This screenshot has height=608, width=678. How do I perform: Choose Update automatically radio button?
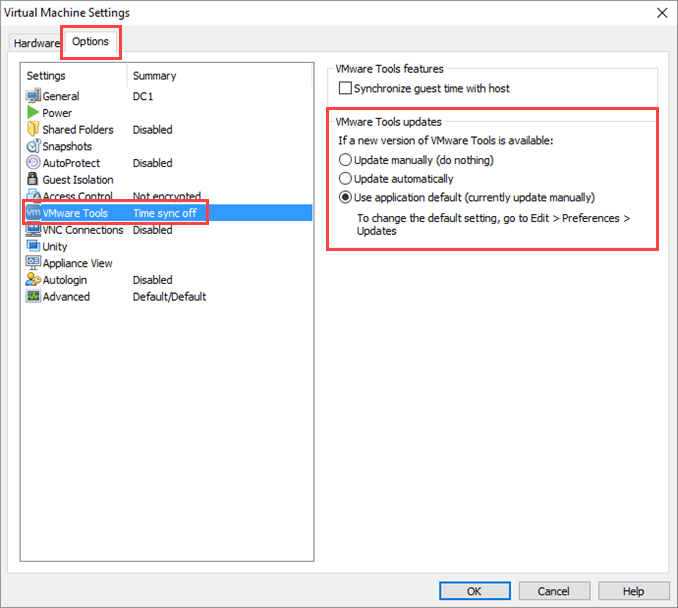click(x=346, y=179)
